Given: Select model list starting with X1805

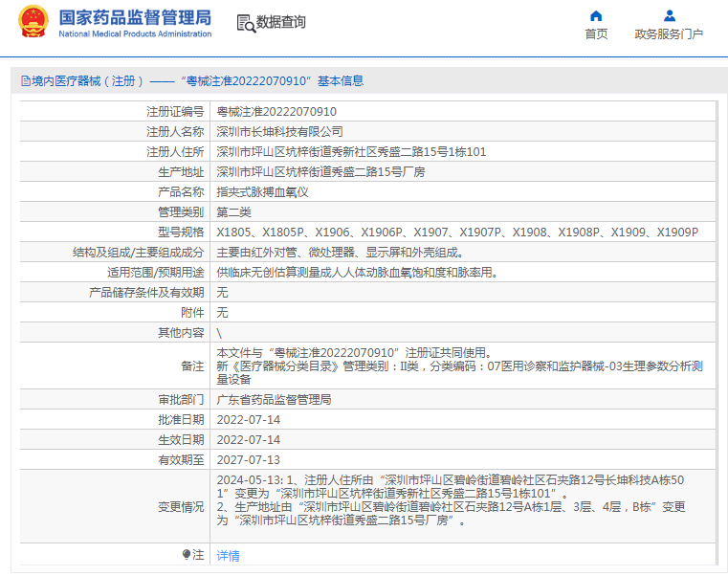Looking at the screenshot, I should 457,233.
